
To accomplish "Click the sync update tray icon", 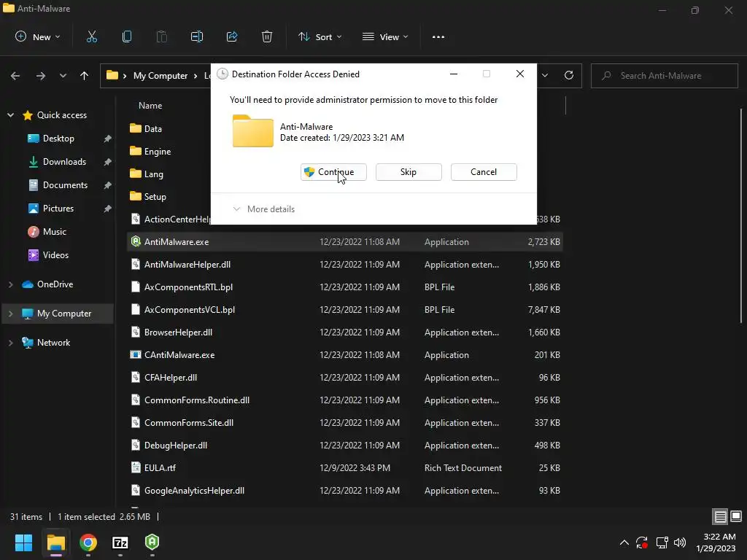I will [642, 542].
